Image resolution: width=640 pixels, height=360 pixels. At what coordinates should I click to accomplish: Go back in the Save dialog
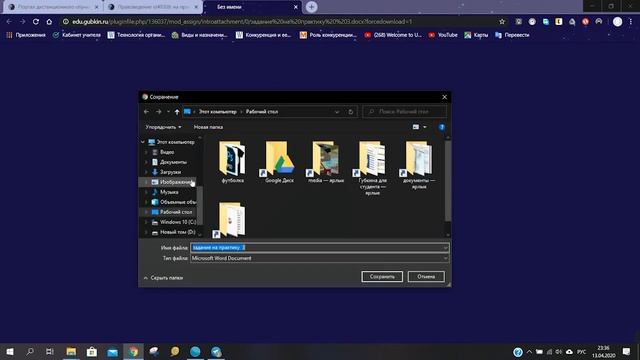coord(147,111)
